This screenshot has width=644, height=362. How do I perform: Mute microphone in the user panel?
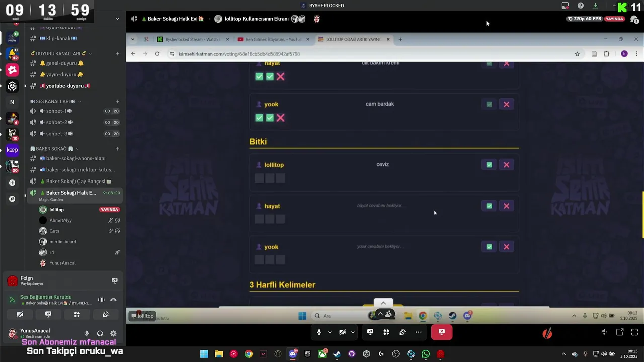(x=87, y=333)
